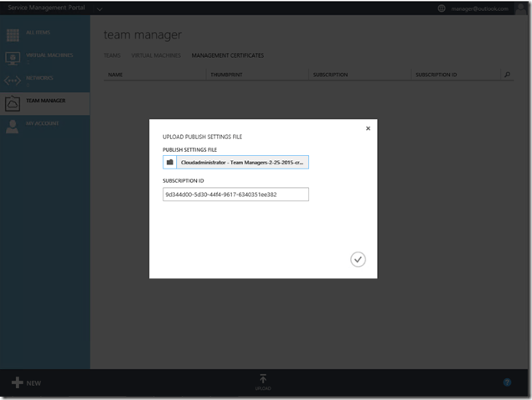Sort by Thumbprint column header

[225, 75]
